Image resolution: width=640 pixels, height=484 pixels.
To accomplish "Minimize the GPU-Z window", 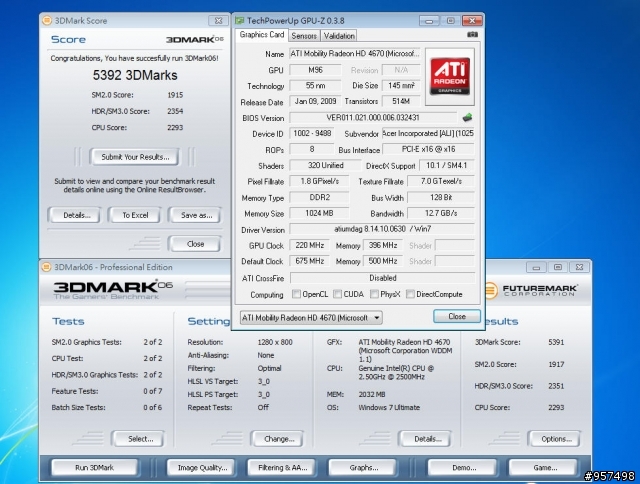I will pyautogui.click(x=429, y=21).
